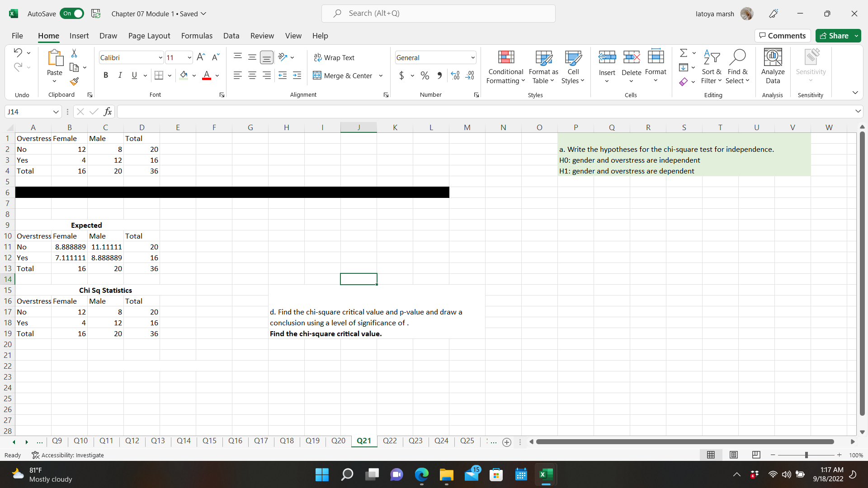Click the Format Painter brush icon
868x488 pixels.
[74, 81]
